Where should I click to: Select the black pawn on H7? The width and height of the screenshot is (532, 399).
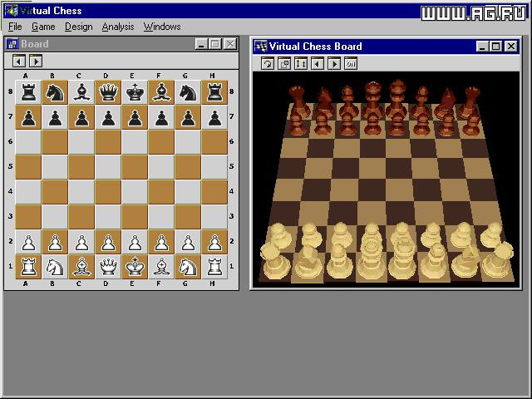point(214,117)
